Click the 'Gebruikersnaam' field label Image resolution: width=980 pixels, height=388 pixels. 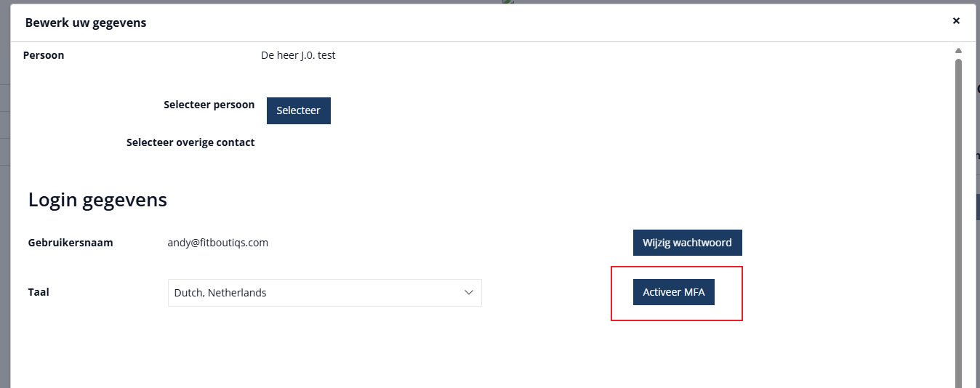pyautogui.click(x=71, y=243)
